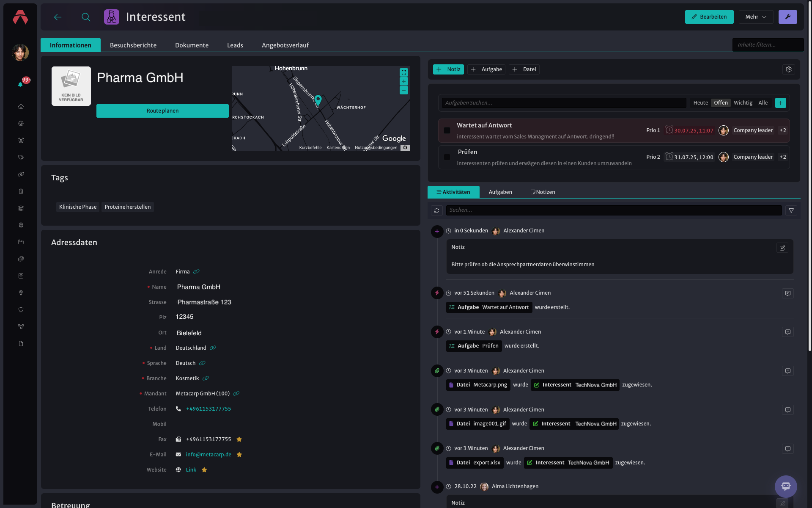Filter tasks by Offen

(721, 103)
